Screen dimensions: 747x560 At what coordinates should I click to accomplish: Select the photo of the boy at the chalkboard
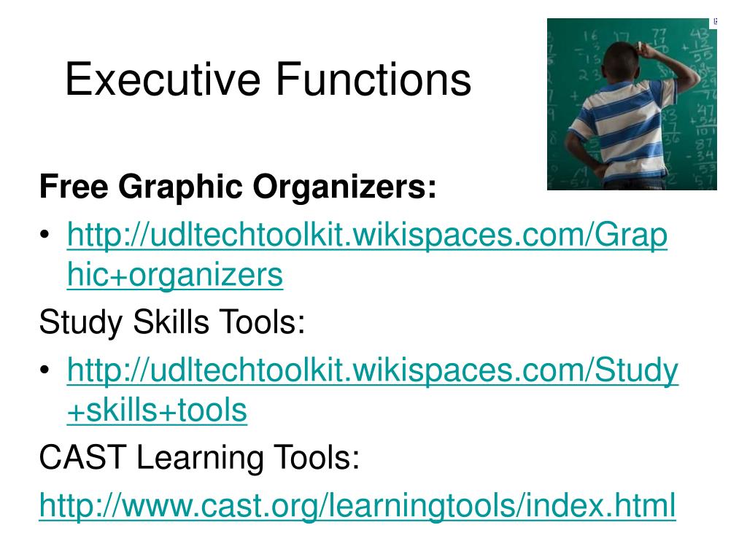tap(632, 104)
